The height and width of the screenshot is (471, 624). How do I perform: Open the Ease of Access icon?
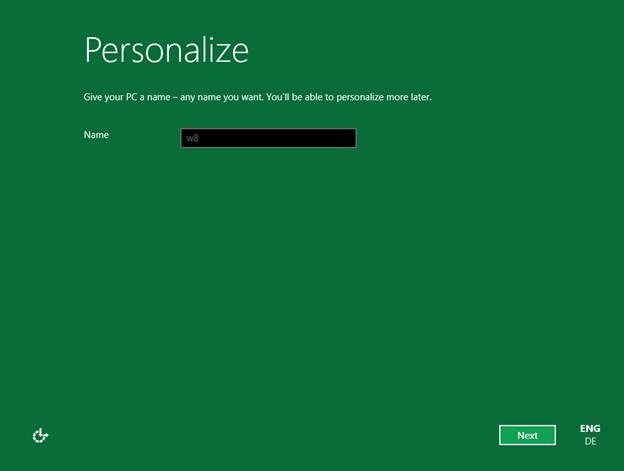point(40,436)
